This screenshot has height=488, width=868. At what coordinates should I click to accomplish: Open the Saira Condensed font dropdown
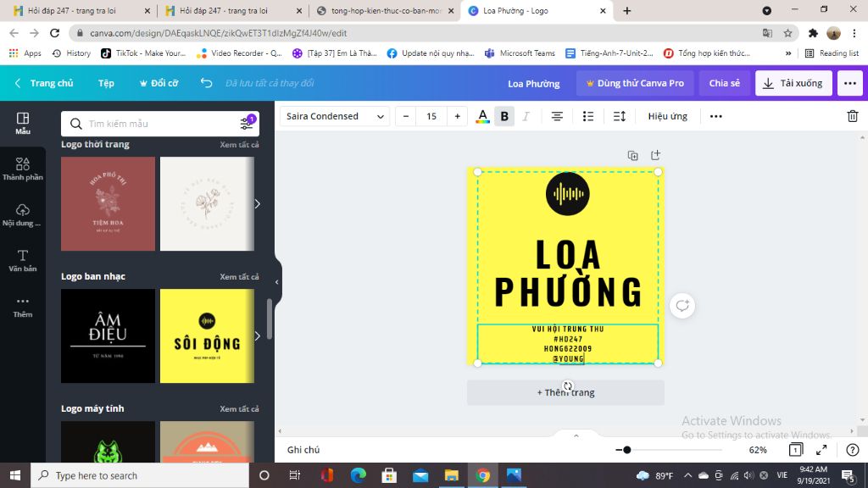pyautogui.click(x=334, y=116)
